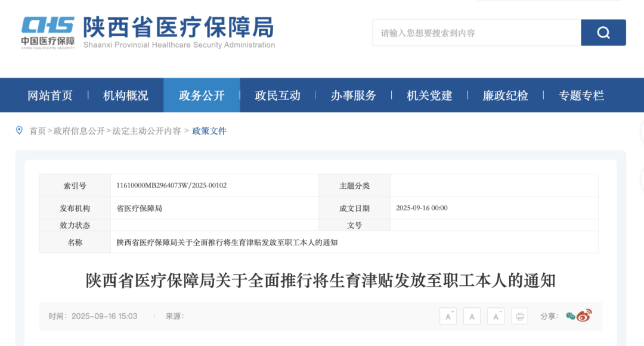644x346 pixels.
Task: Open 办事服务 from the navigation bar
Action: pyautogui.click(x=354, y=95)
